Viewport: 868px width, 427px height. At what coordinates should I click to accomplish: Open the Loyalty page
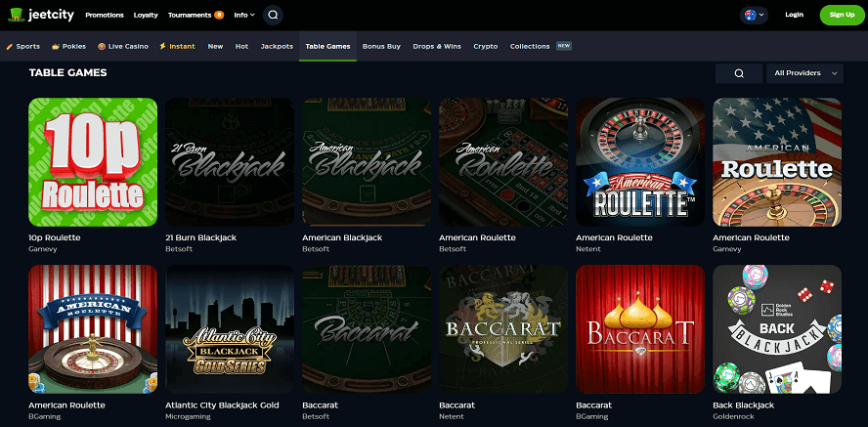click(x=146, y=15)
